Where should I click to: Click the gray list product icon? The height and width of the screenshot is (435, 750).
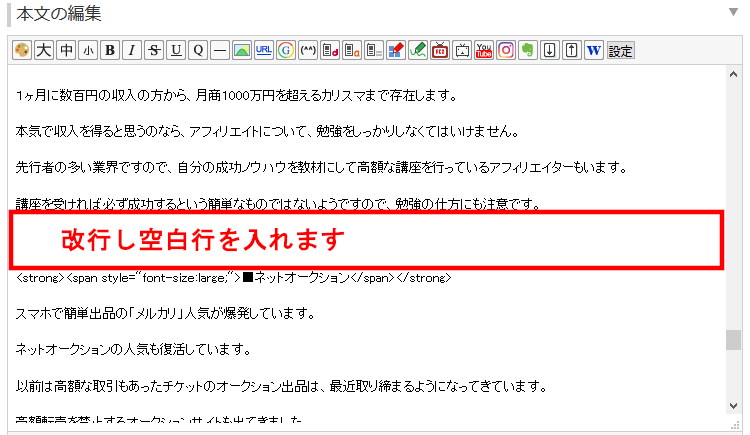374,50
